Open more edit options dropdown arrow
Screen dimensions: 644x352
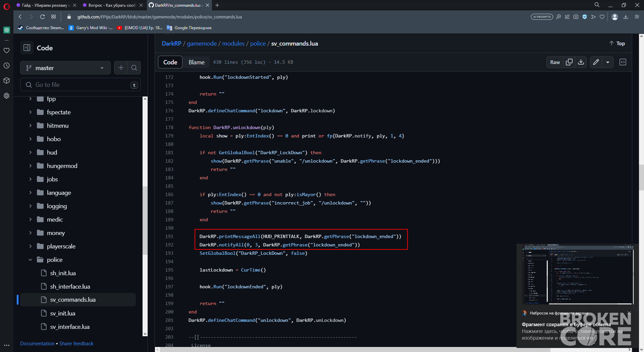pos(608,62)
